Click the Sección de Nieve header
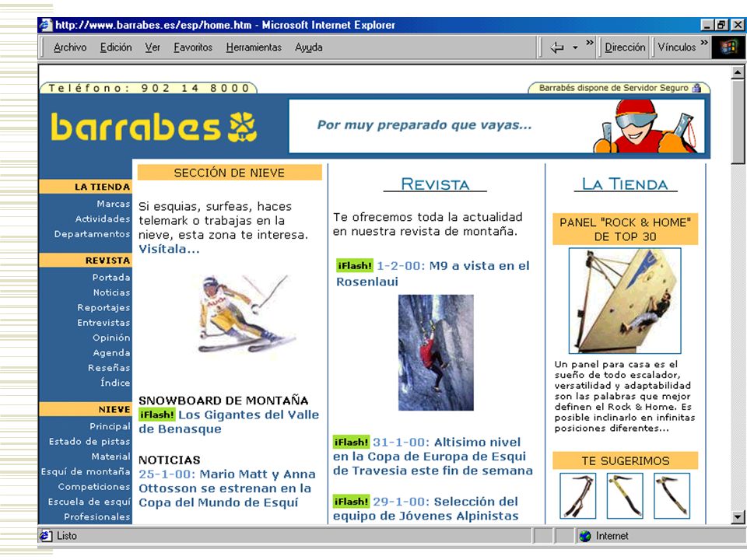 tap(230, 173)
